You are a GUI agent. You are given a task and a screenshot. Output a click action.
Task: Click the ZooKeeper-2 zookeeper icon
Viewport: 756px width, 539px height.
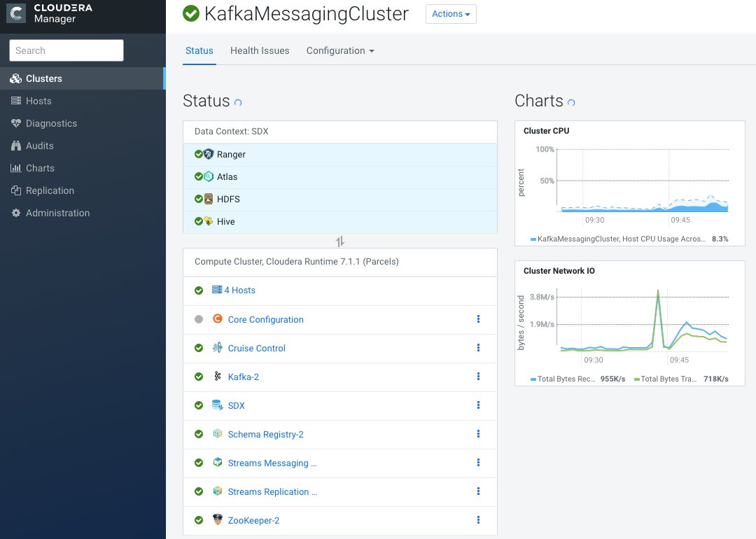pos(218,519)
